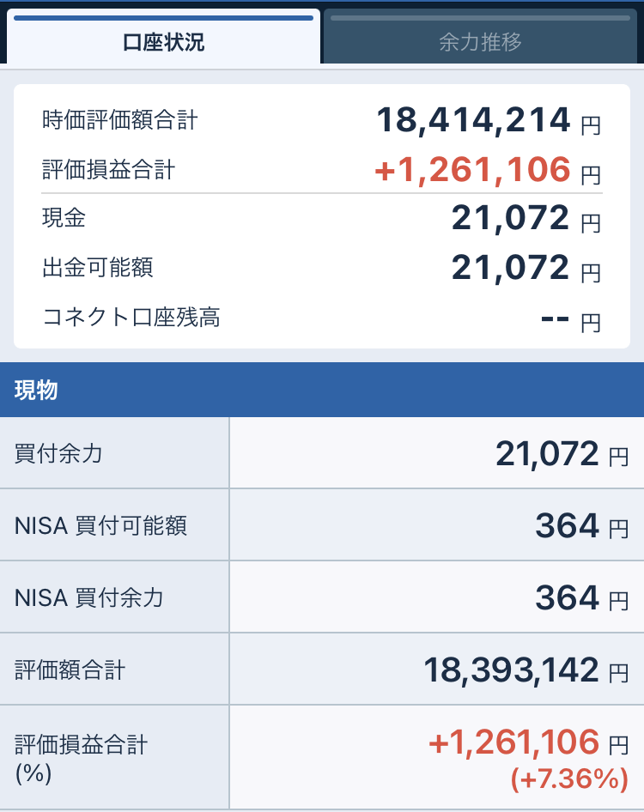The height and width of the screenshot is (812, 644).
Task: Select the NISA 買付余力 row label
Action: point(89,597)
